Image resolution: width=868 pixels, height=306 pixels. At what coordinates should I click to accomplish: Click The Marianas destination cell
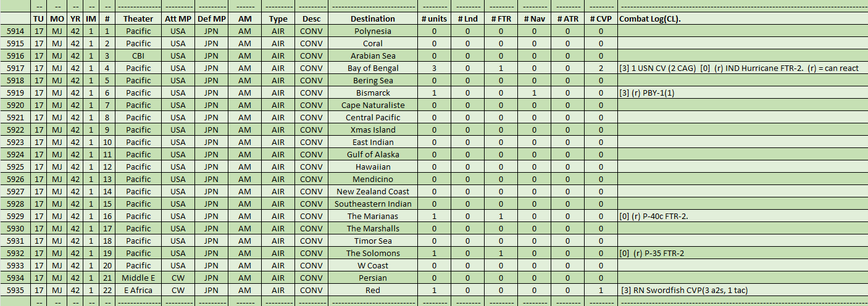click(373, 217)
